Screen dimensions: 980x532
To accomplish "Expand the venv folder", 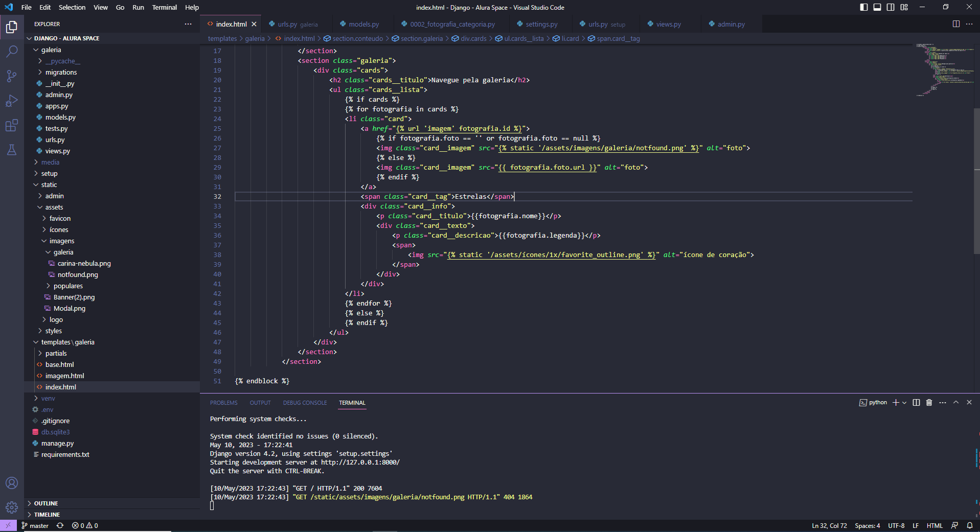I will point(112,398).
